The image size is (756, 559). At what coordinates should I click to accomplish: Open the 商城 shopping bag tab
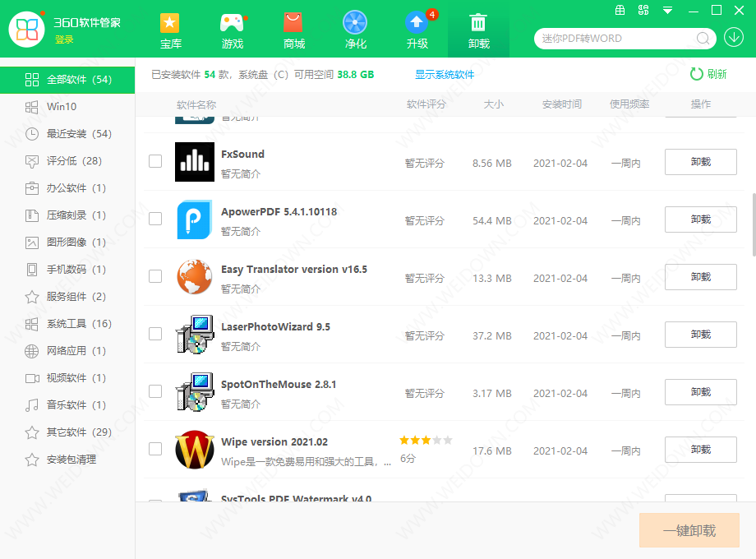click(293, 31)
